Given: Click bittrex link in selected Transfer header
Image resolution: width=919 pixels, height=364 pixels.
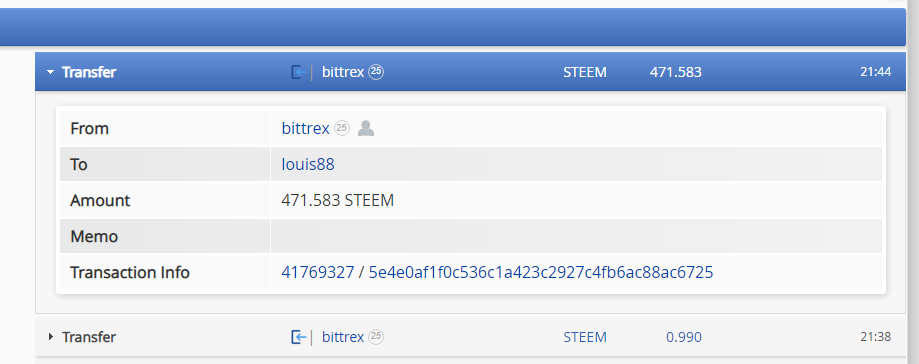Looking at the screenshot, I should (343, 72).
